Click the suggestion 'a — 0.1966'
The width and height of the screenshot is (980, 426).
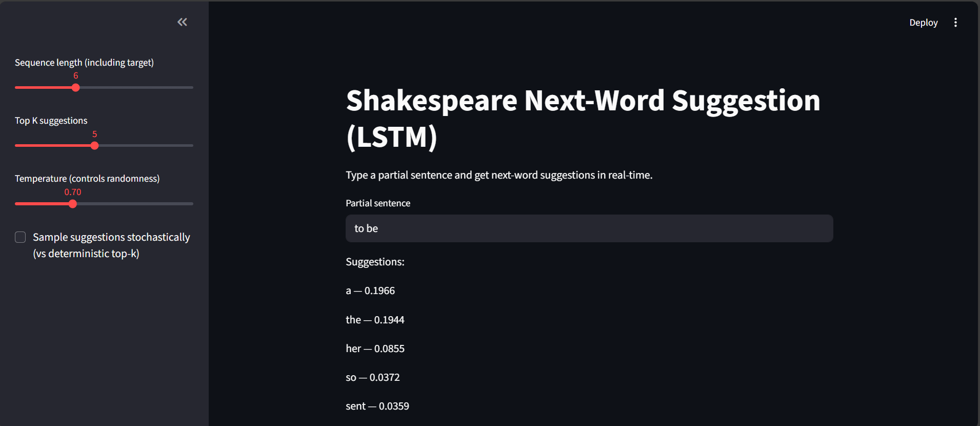click(370, 291)
